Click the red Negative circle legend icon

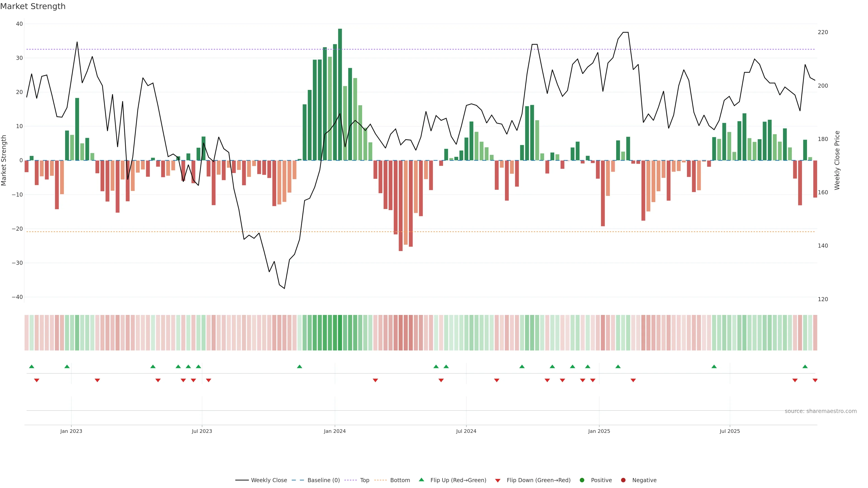(623, 480)
